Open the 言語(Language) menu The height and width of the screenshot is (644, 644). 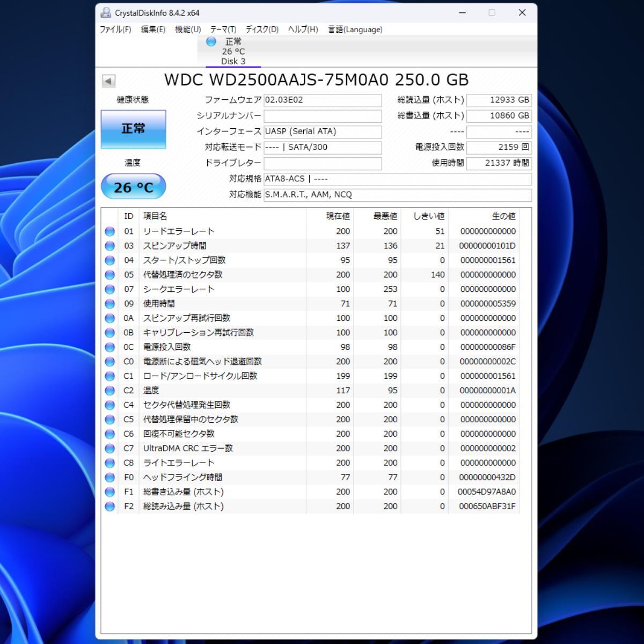(x=355, y=30)
